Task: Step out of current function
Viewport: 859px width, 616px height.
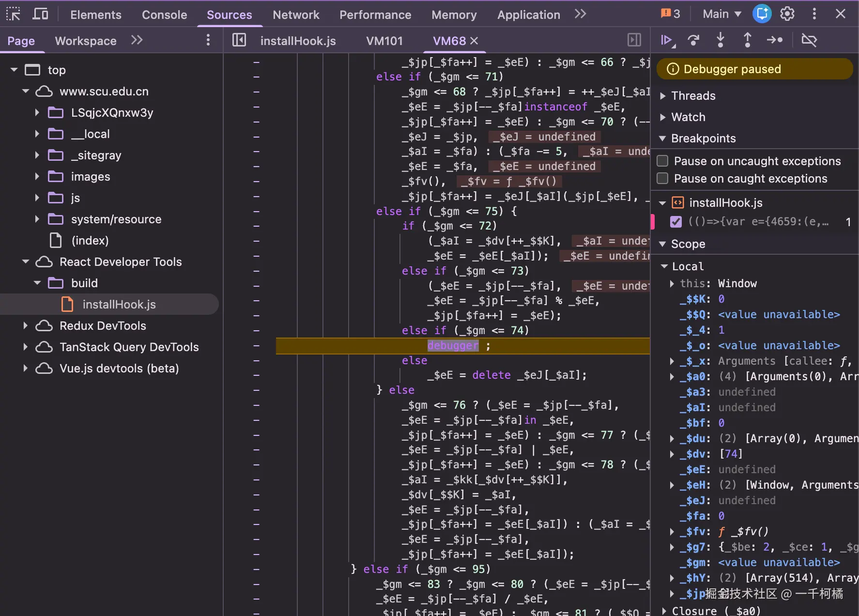Action: click(747, 40)
